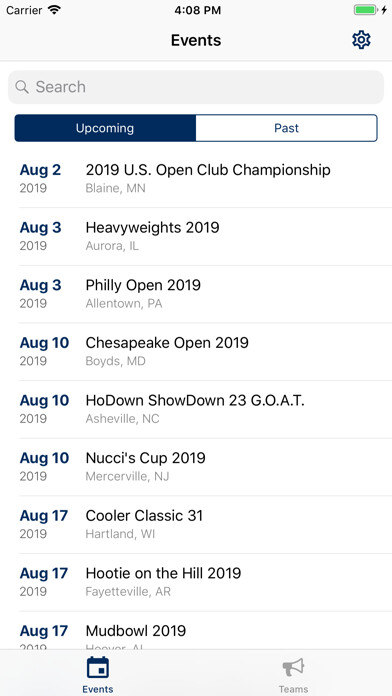Click into the Search field
This screenshot has width=392, height=696.
click(196, 87)
